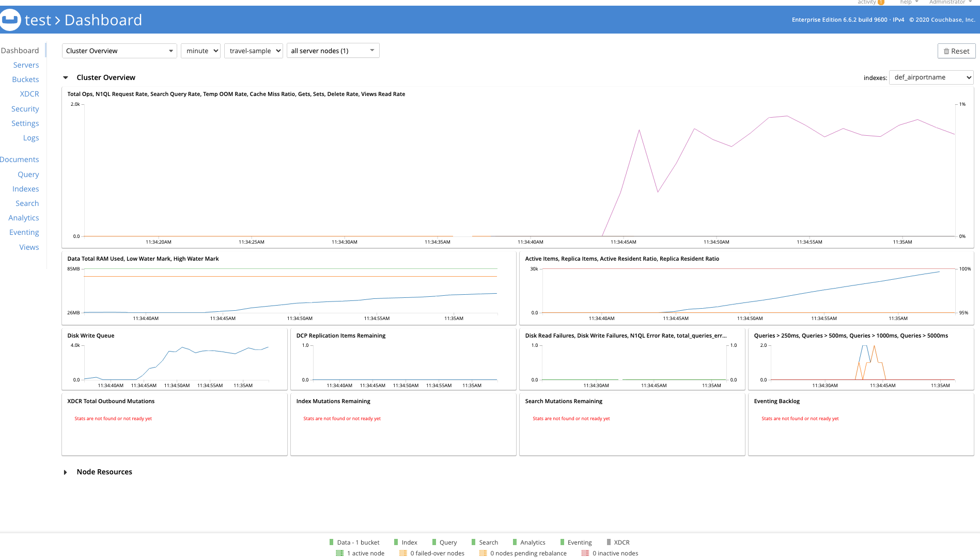Open Buckets in the sidebar
The width and height of the screenshot is (980, 558).
[25, 79]
